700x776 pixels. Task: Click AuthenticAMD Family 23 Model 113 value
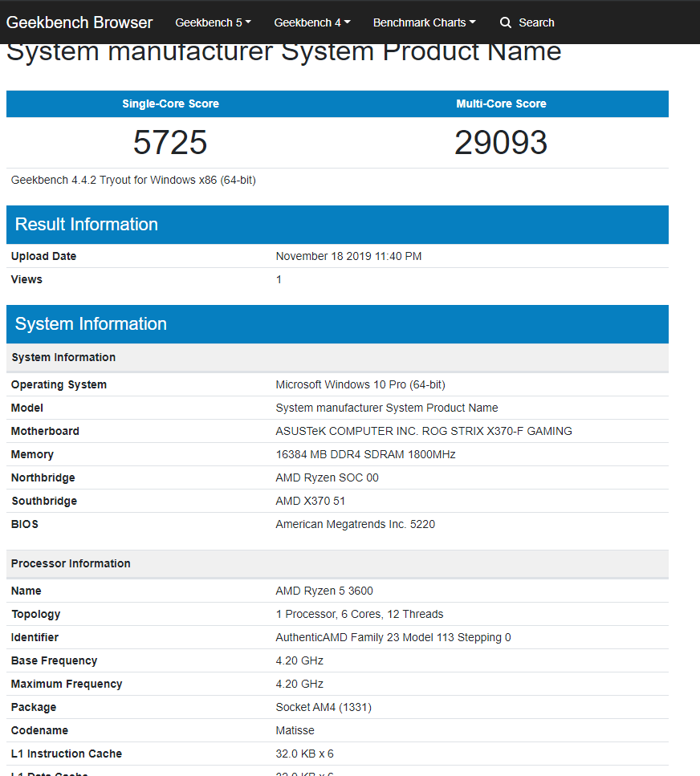(x=393, y=637)
